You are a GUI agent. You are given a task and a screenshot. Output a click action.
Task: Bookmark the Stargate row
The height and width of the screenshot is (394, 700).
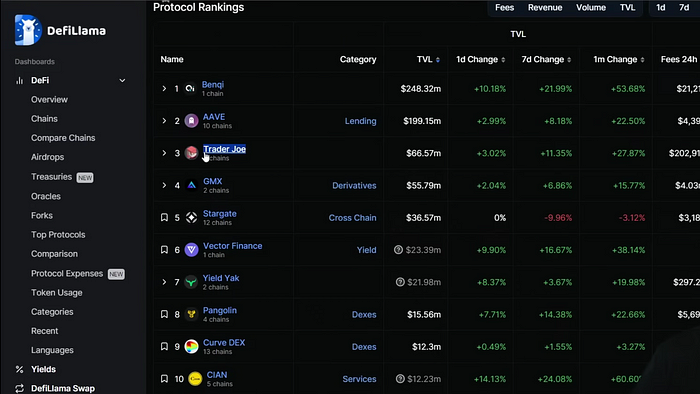164,217
